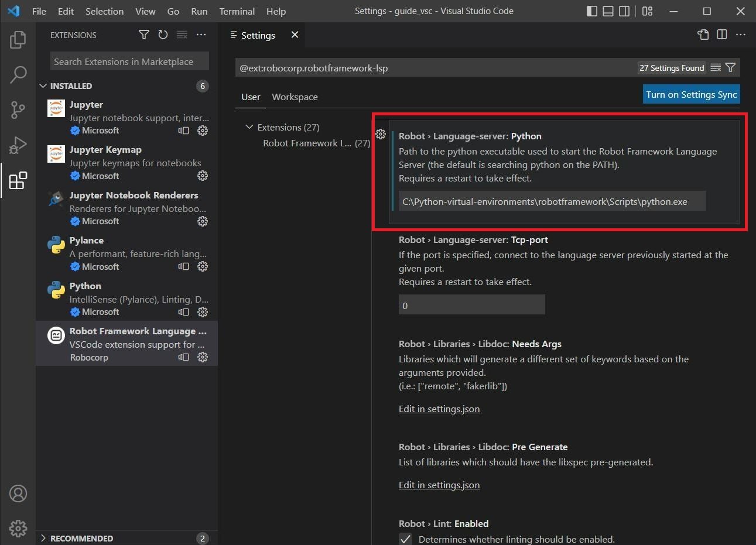Open the Go menu
The height and width of the screenshot is (545, 756).
173,11
